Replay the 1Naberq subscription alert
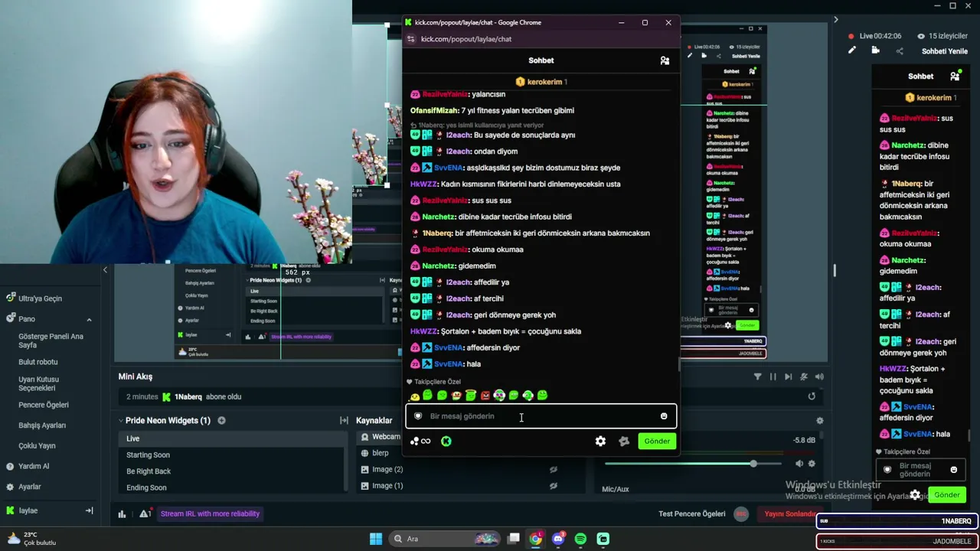The height and width of the screenshot is (551, 980). [812, 396]
